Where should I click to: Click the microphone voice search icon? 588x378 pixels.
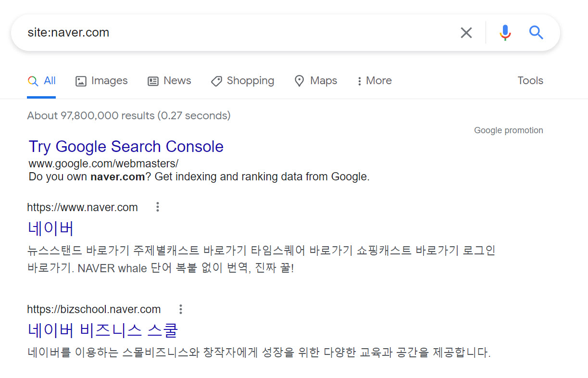pos(505,32)
